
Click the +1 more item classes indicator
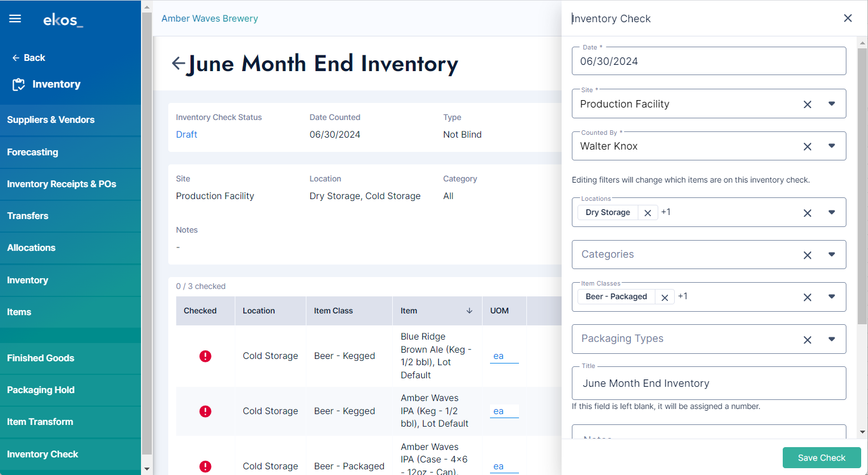[x=683, y=296]
